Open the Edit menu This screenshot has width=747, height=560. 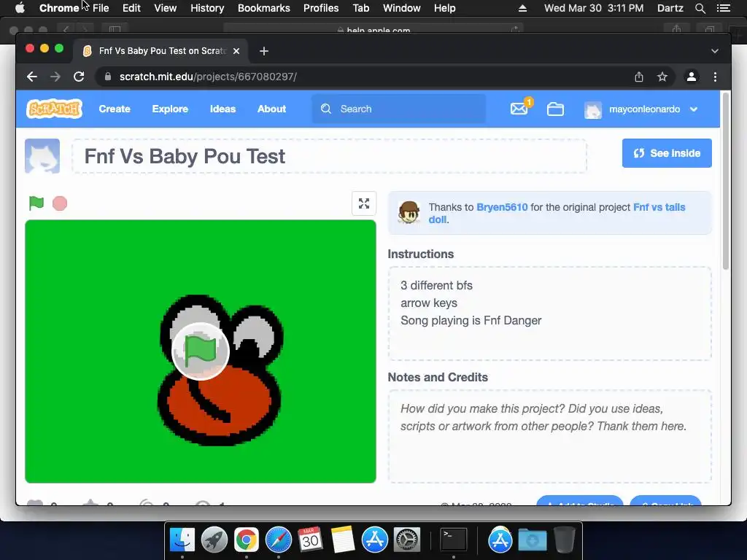click(x=131, y=8)
